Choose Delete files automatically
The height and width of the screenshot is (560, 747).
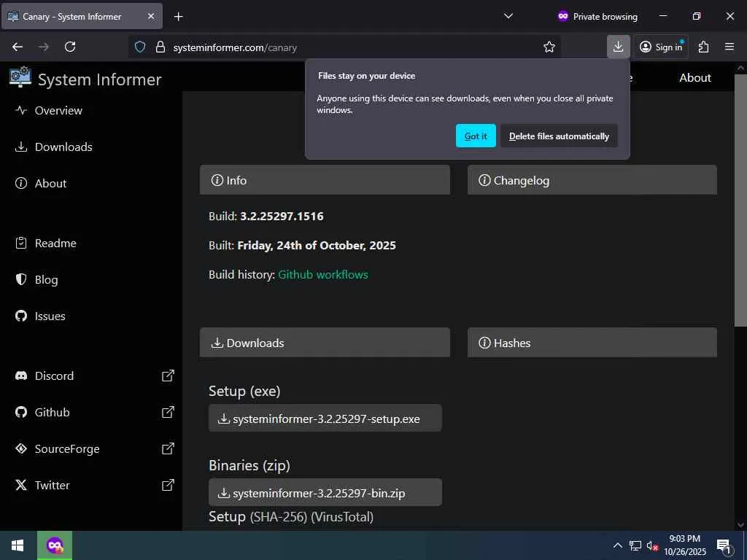click(559, 136)
